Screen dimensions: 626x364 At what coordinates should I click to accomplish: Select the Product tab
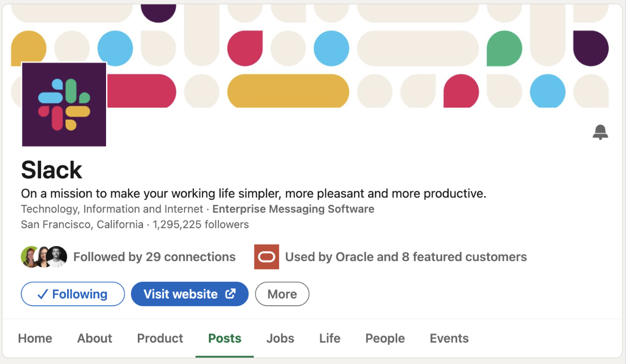[x=160, y=339]
